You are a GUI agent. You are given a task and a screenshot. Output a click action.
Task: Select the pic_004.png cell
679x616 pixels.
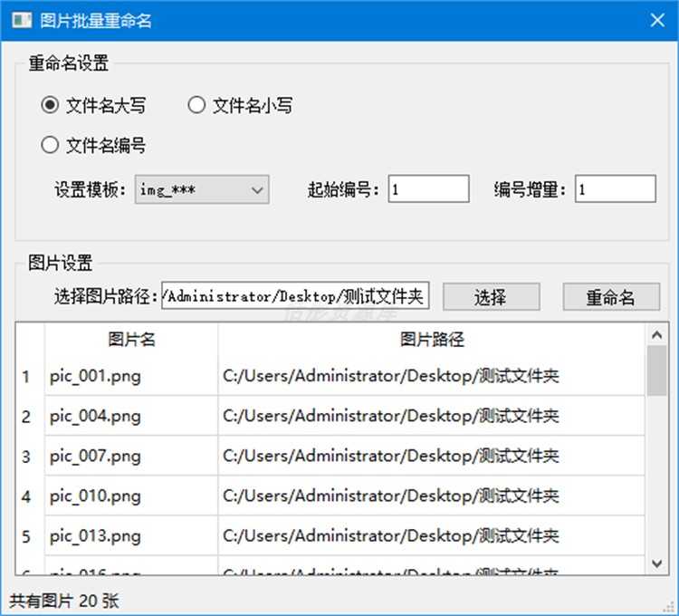pos(131,416)
